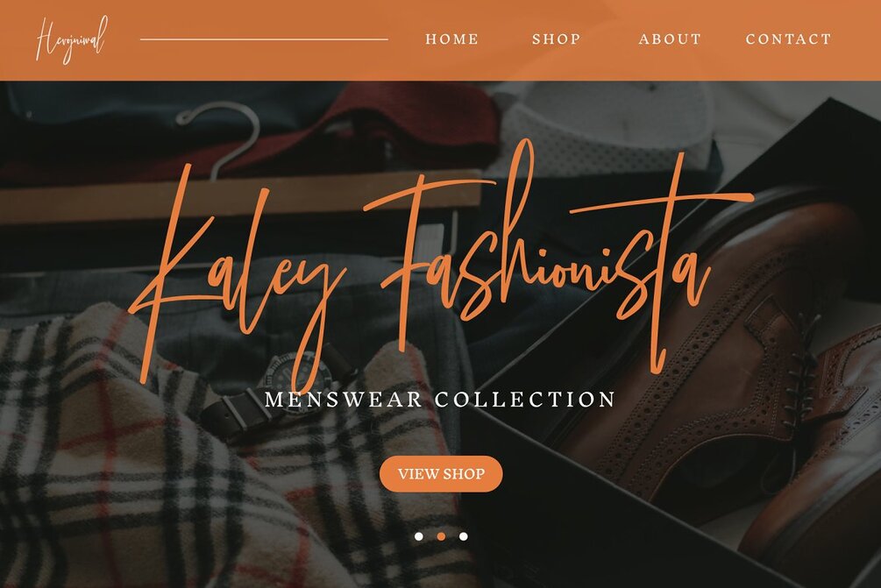The height and width of the screenshot is (588, 881).
Task: Go to the HOME page
Action: click(452, 39)
